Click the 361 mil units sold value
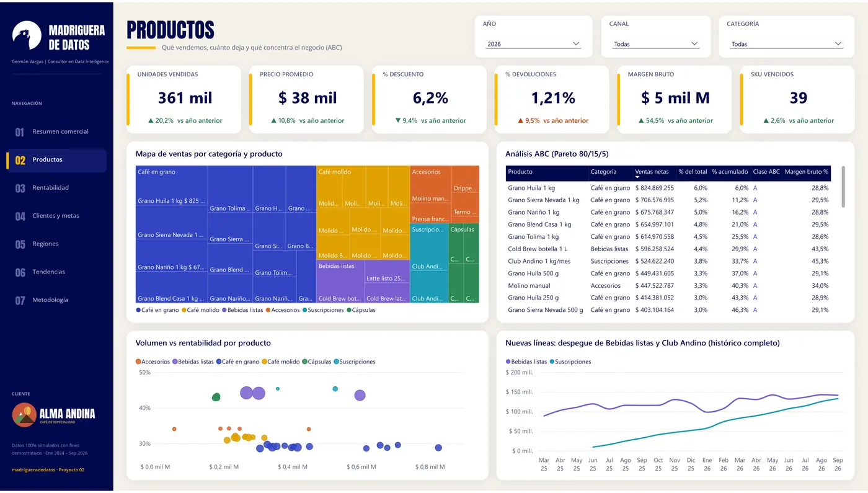 pyautogui.click(x=185, y=98)
